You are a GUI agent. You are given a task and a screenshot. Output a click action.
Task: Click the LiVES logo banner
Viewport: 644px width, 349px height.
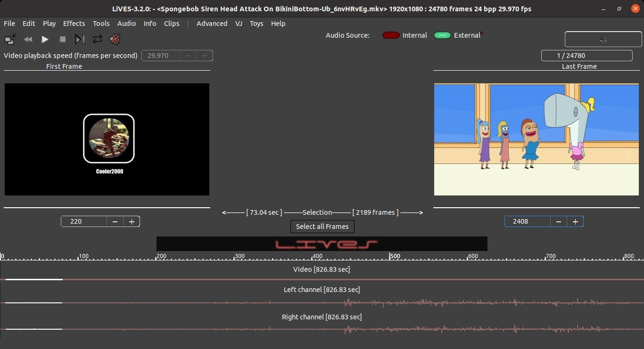coord(322,244)
